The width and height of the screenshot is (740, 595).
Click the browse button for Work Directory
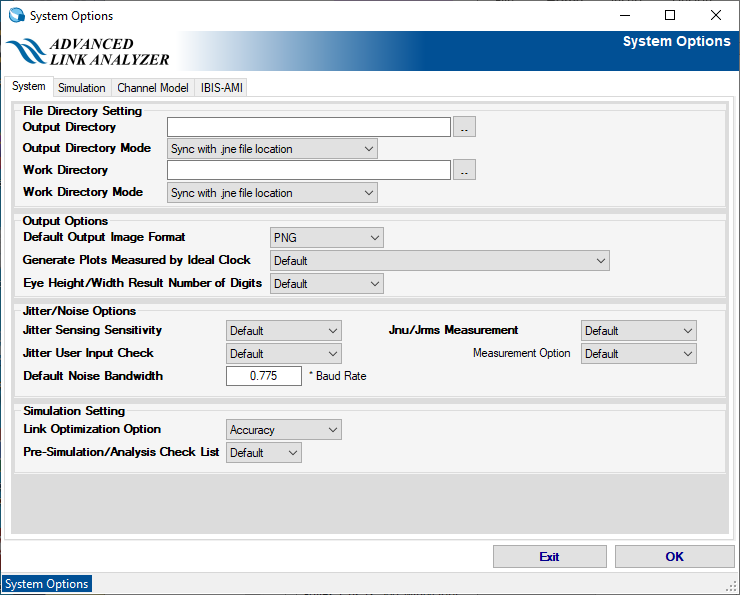tap(464, 171)
